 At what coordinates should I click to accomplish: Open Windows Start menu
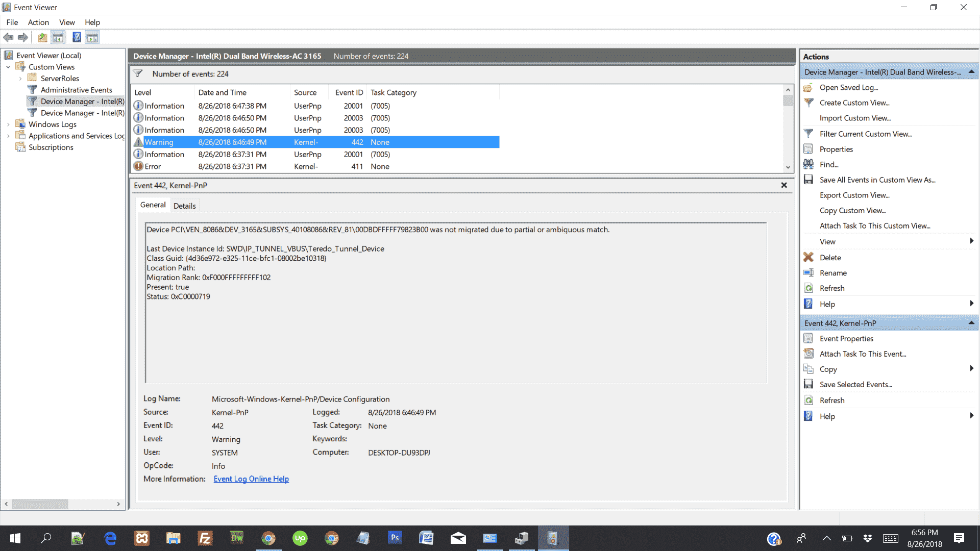[15, 538]
